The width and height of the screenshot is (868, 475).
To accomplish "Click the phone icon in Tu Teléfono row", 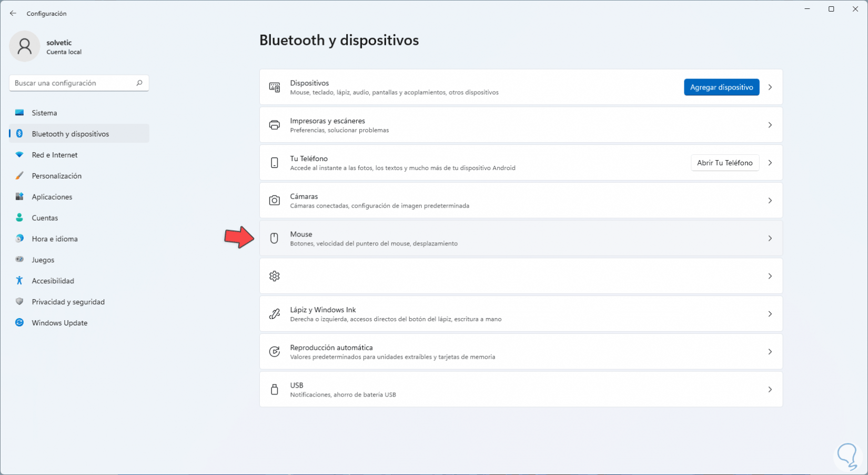I will (274, 163).
